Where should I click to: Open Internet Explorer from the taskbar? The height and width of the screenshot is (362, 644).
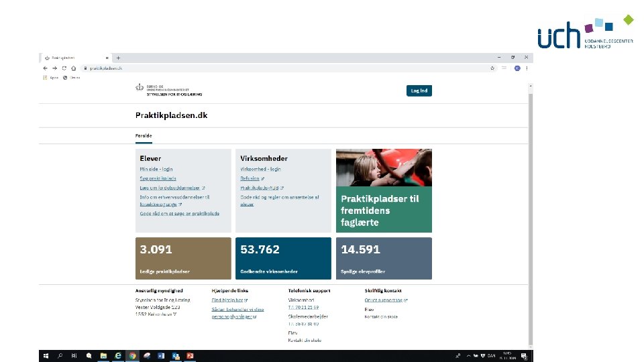(118, 356)
